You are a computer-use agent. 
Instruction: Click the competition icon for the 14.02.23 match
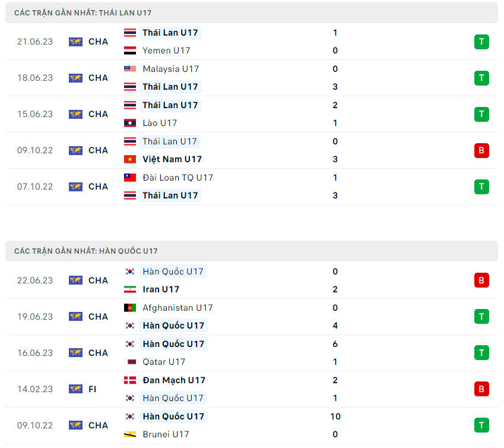click(75, 389)
